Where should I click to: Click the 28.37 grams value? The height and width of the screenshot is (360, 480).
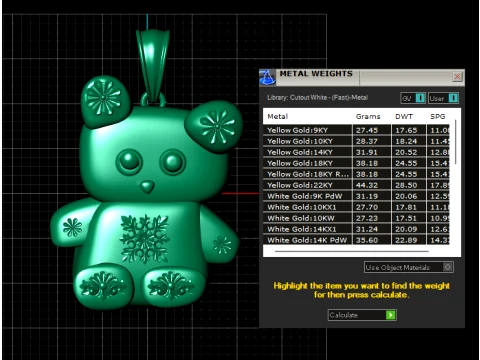pos(367,141)
